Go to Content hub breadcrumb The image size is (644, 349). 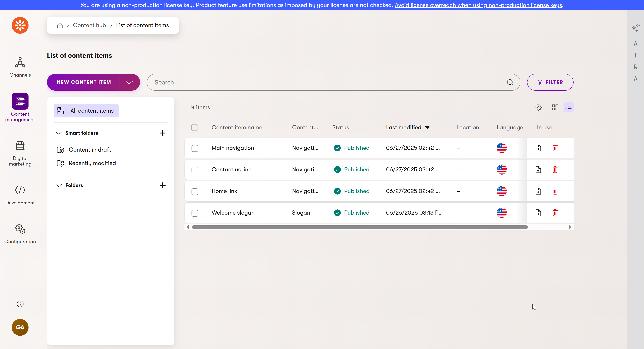click(x=89, y=25)
